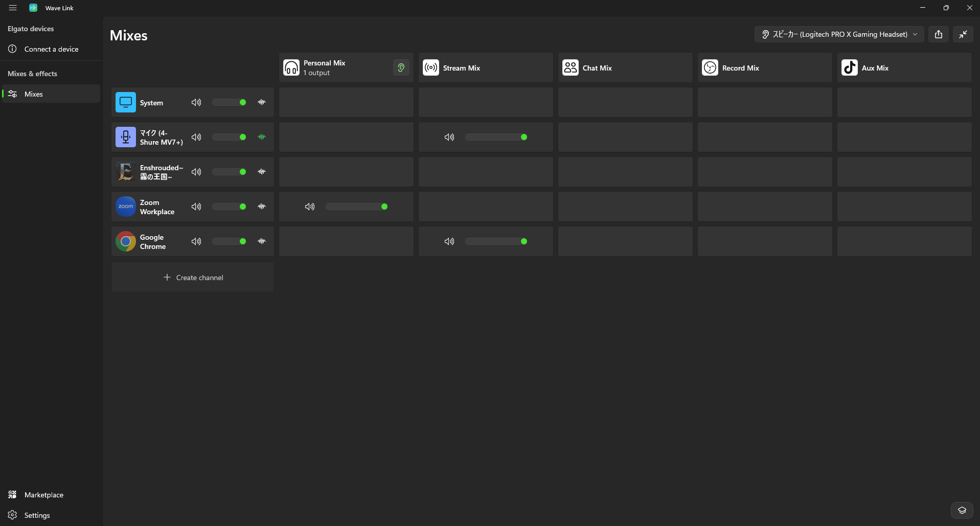Viewport: 980px width, 526px height.
Task: Click the Google Chrome channel icon
Action: [x=126, y=241]
